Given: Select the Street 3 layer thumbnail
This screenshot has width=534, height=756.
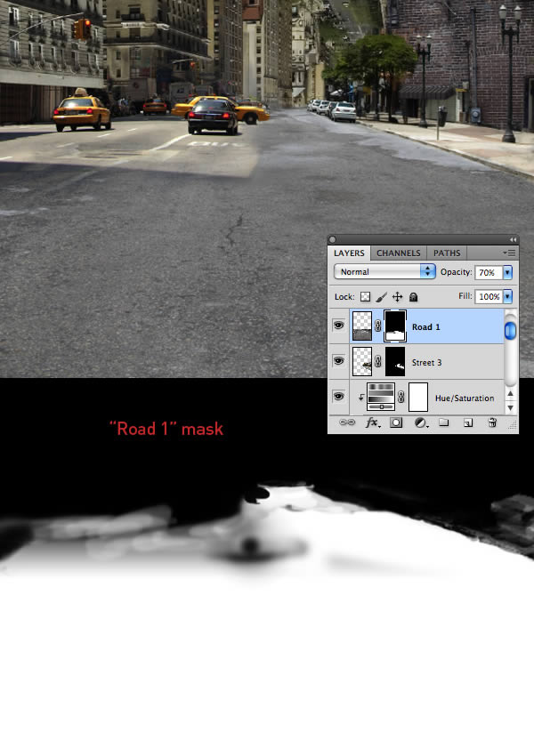Looking at the screenshot, I should click(x=362, y=362).
